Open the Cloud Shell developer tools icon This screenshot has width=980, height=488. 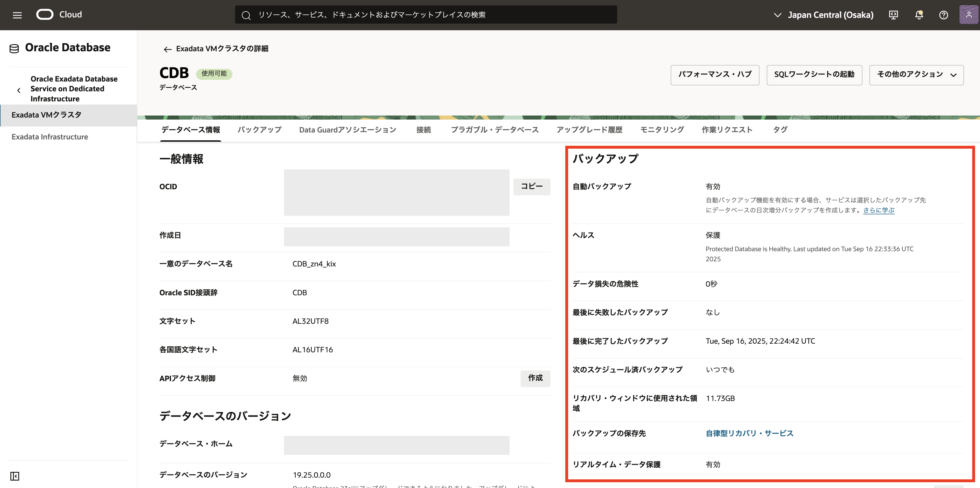pyautogui.click(x=893, y=15)
